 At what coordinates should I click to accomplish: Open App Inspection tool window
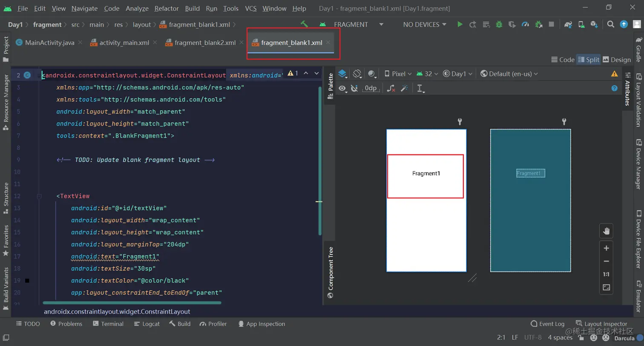click(x=262, y=324)
